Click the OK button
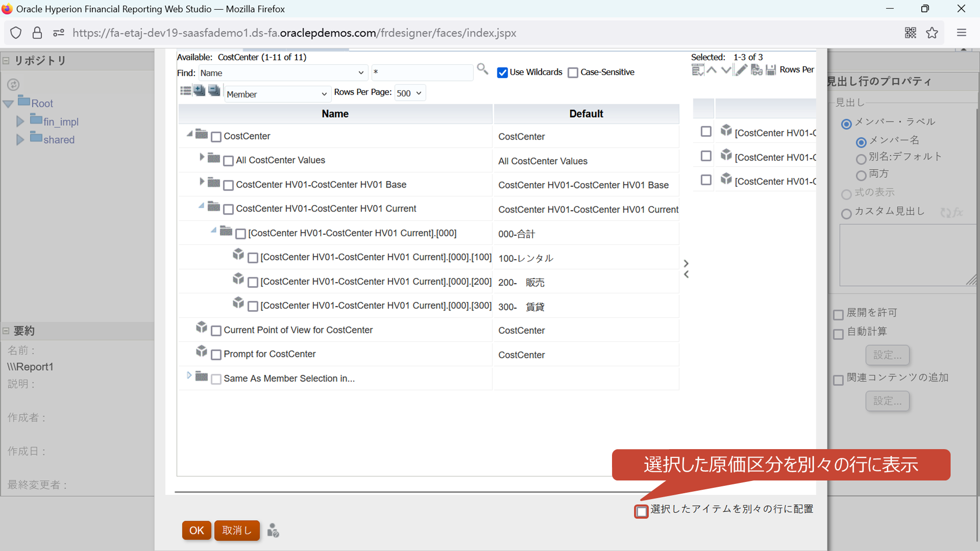The height and width of the screenshot is (551, 980). (196, 530)
